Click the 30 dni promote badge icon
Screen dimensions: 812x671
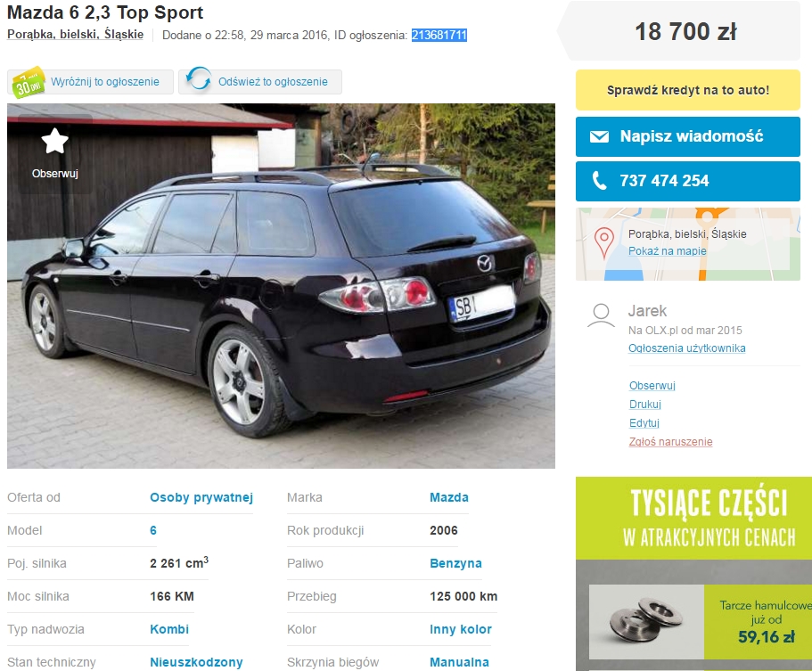(x=29, y=83)
